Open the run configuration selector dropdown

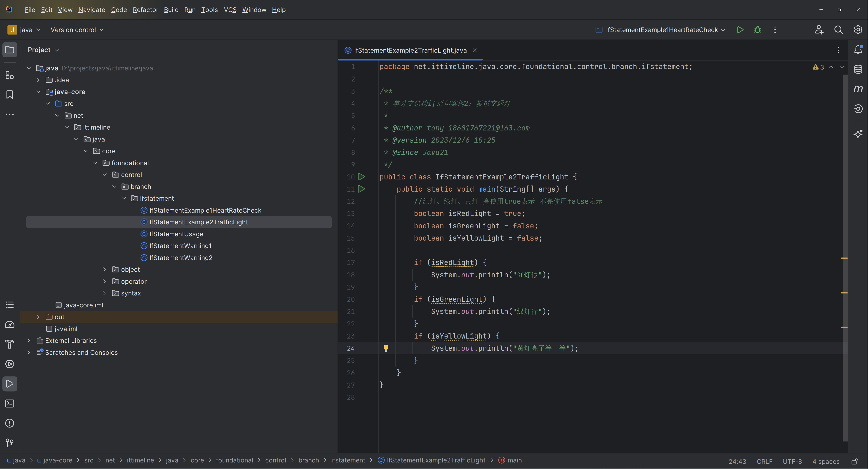coord(660,30)
